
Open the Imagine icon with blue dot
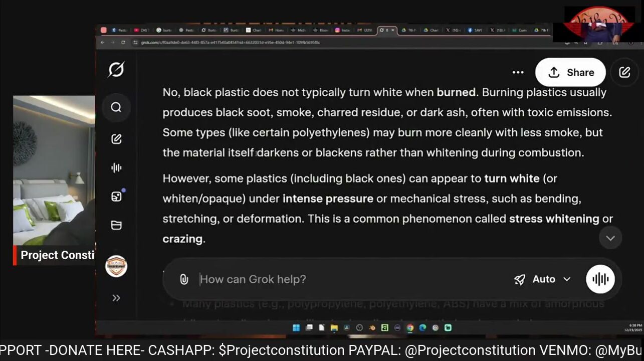[x=116, y=197]
